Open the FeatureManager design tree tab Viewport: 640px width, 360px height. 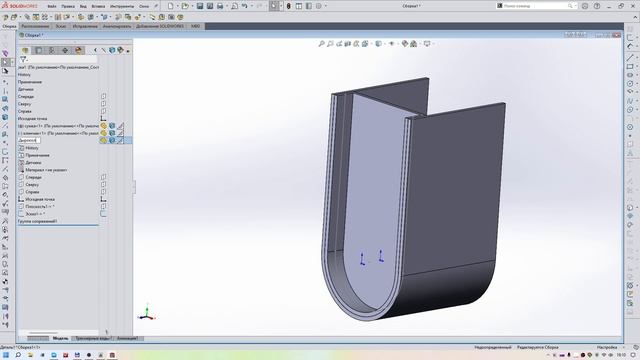[x=25, y=50]
